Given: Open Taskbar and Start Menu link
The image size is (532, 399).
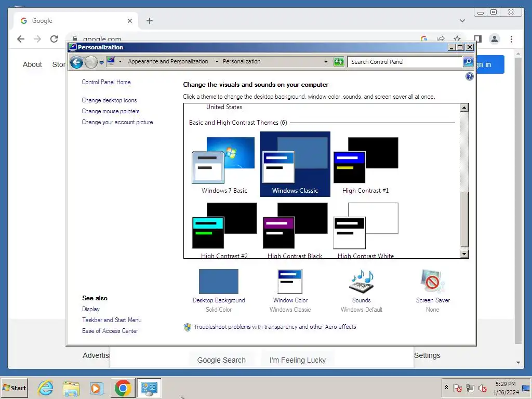Looking at the screenshot, I should (112, 320).
